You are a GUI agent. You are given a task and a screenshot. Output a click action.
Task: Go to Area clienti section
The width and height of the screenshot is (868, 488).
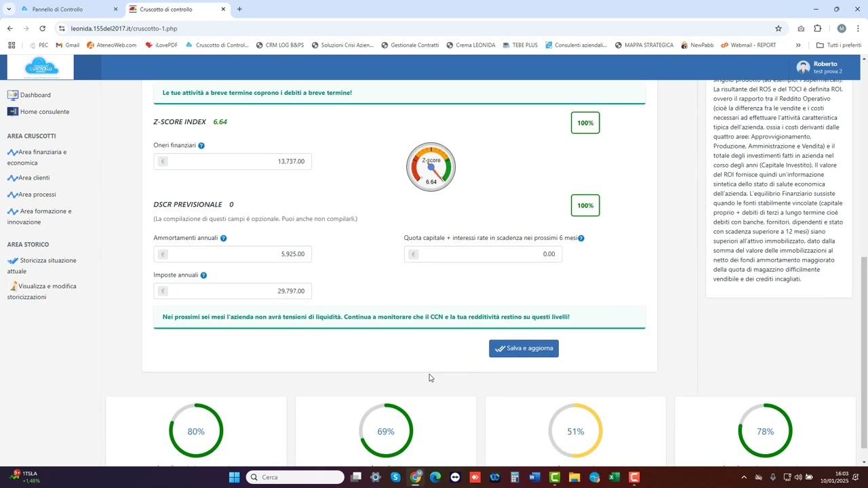coord(34,178)
